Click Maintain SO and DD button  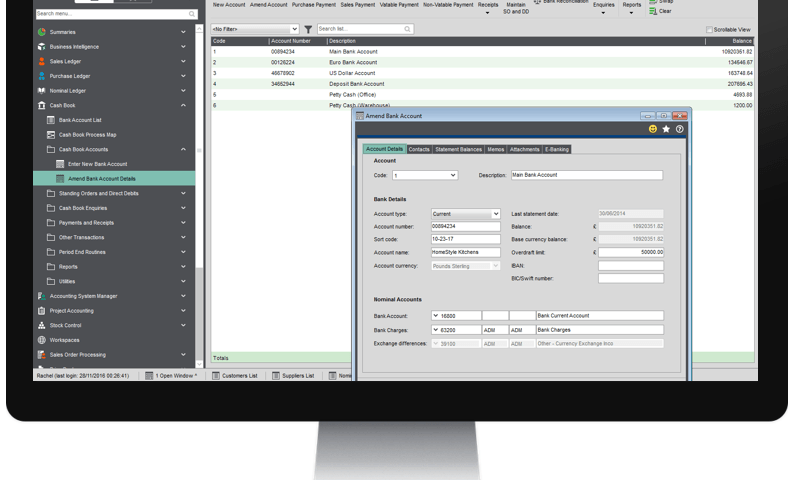[516, 8]
